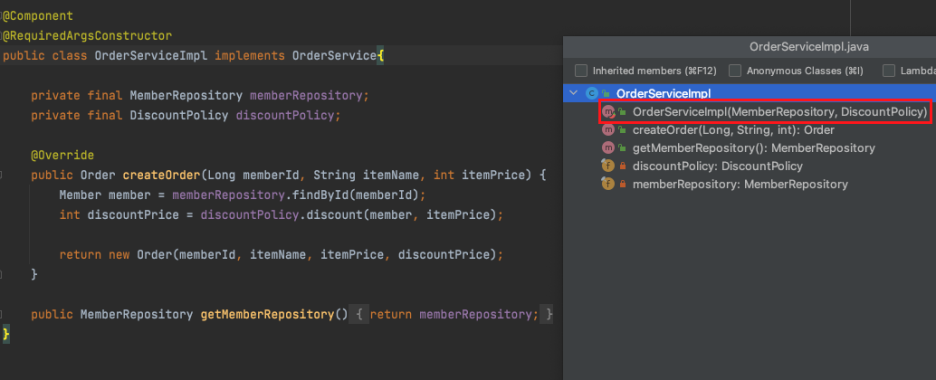The width and height of the screenshot is (936, 380).
Task: Click the implements keyword in class declaration
Action: tap(250, 56)
